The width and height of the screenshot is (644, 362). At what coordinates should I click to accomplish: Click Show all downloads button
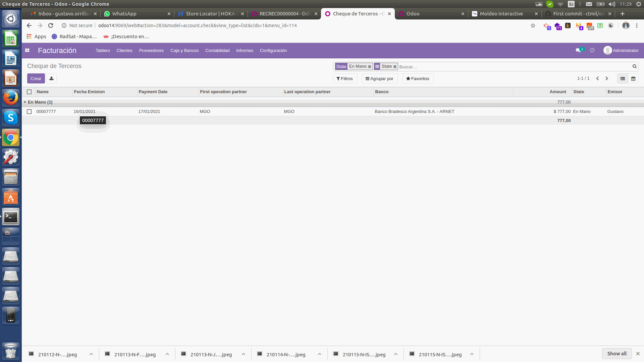(x=617, y=354)
